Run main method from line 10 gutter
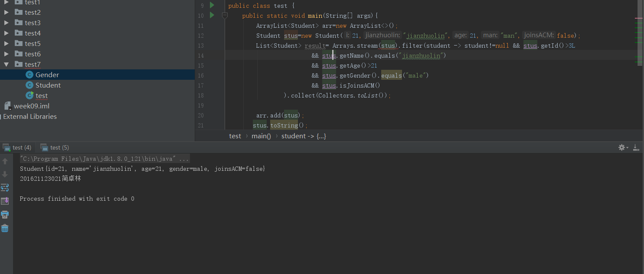This screenshot has width=644, height=274. (212, 15)
